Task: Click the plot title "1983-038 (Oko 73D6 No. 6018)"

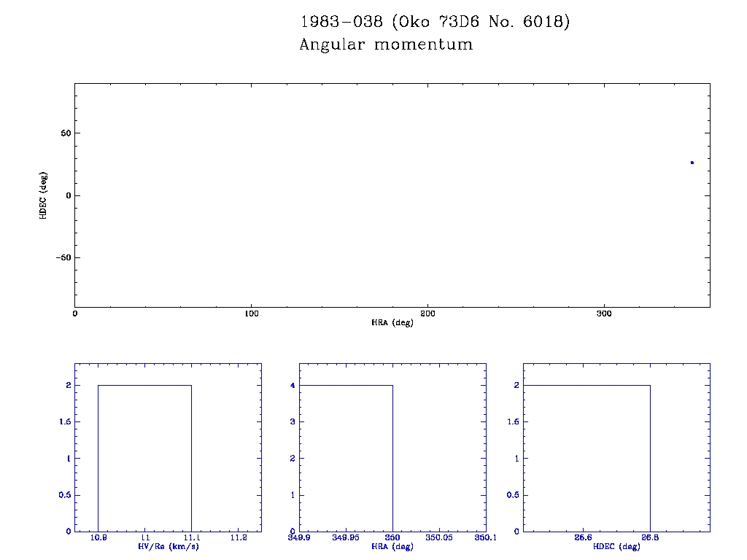Action: pos(435,22)
